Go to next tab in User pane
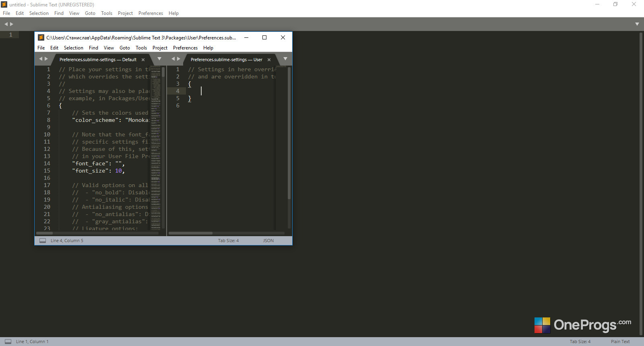 [x=179, y=59]
